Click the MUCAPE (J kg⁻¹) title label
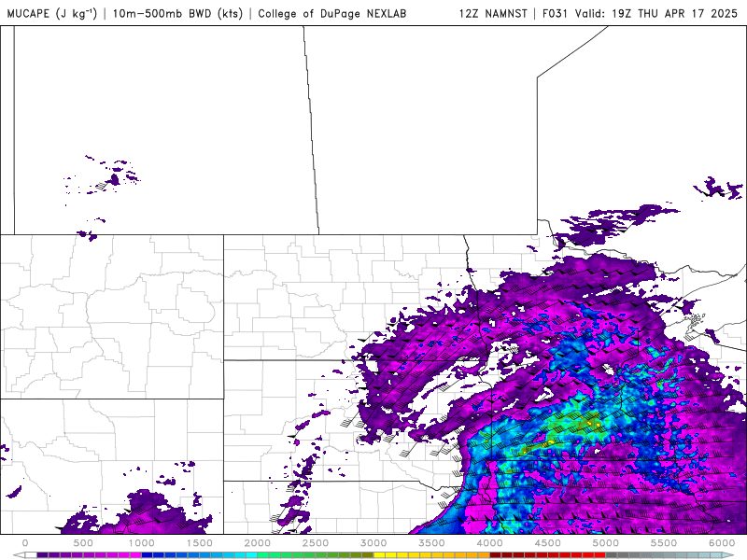Image resolution: width=747 pixels, height=560 pixels. (x=52, y=13)
